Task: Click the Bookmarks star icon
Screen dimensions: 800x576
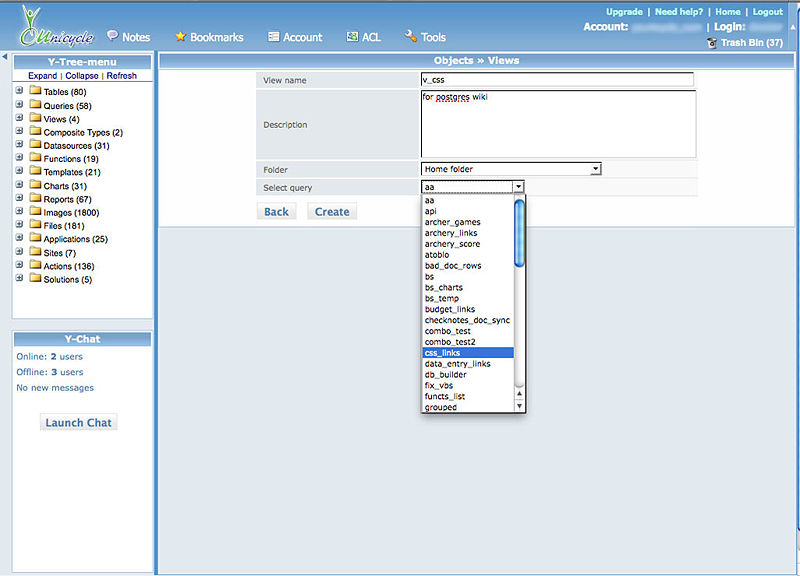Action: pos(181,37)
